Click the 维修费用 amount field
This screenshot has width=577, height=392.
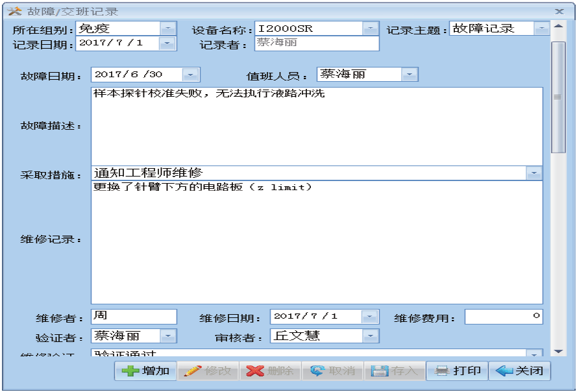pyautogui.click(x=503, y=317)
